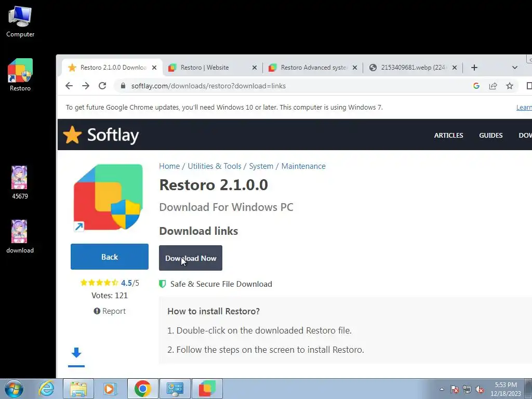Follow the Home breadcrumb link
Viewport: 532px width, 399px height.
point(169,166)
